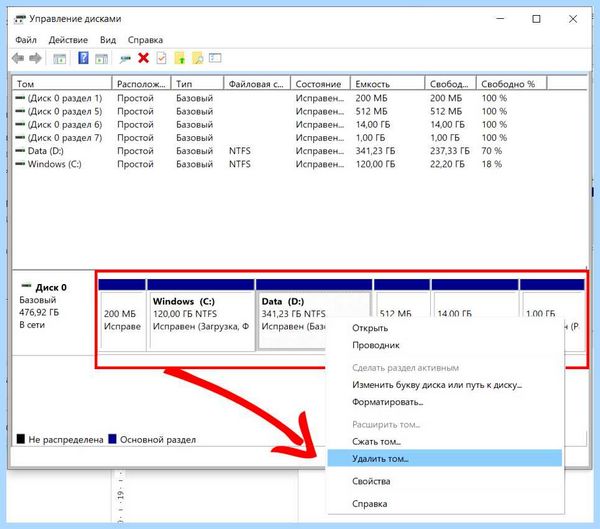Sort by the Файловая с... column header
Image resolution: width=600 pixels, height=529 pixels.
[257, 83]
